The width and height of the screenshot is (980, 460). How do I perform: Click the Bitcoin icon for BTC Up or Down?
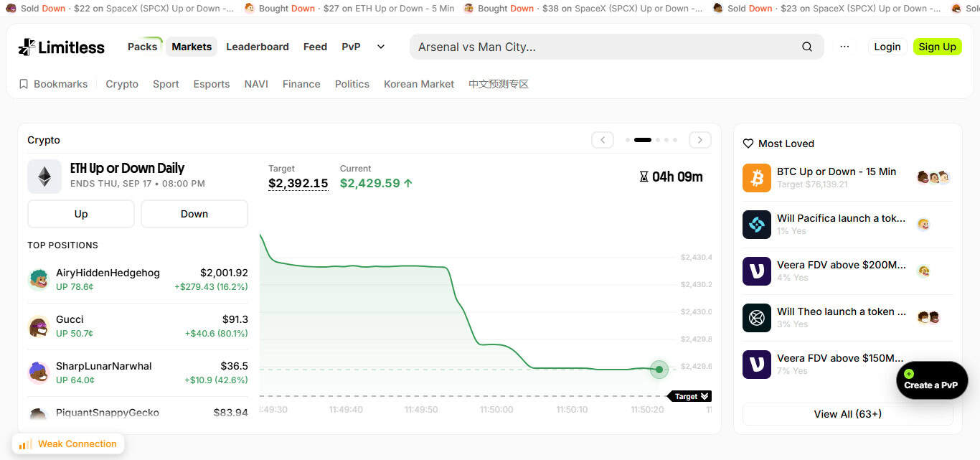click(x=757, y=178)
